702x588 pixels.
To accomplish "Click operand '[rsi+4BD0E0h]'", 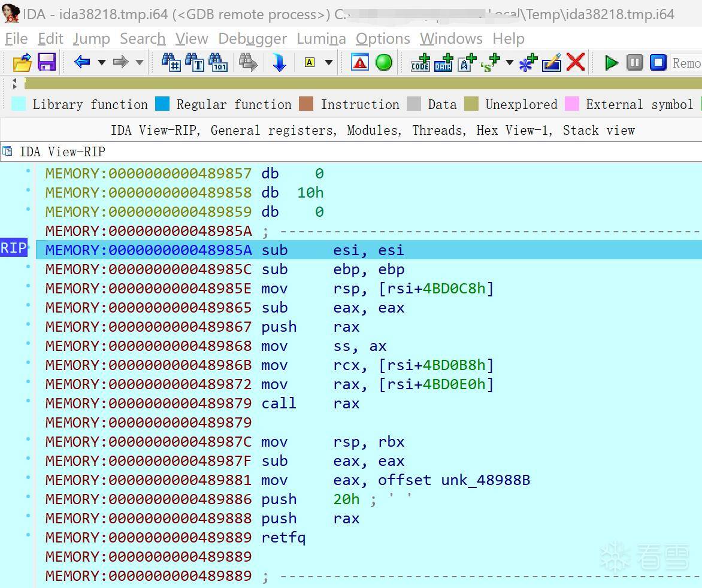I will (x=435, y=385).
